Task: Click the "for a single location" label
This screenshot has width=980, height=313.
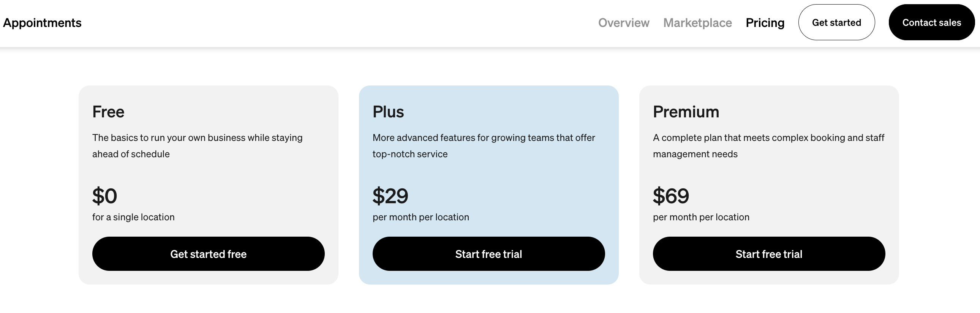Action: pyautogui.click(x=133, y=217)
